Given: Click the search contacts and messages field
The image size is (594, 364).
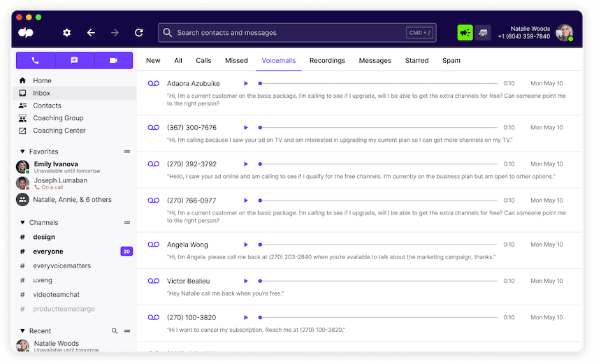Looking at the screenshot, I should click(287, 33).
